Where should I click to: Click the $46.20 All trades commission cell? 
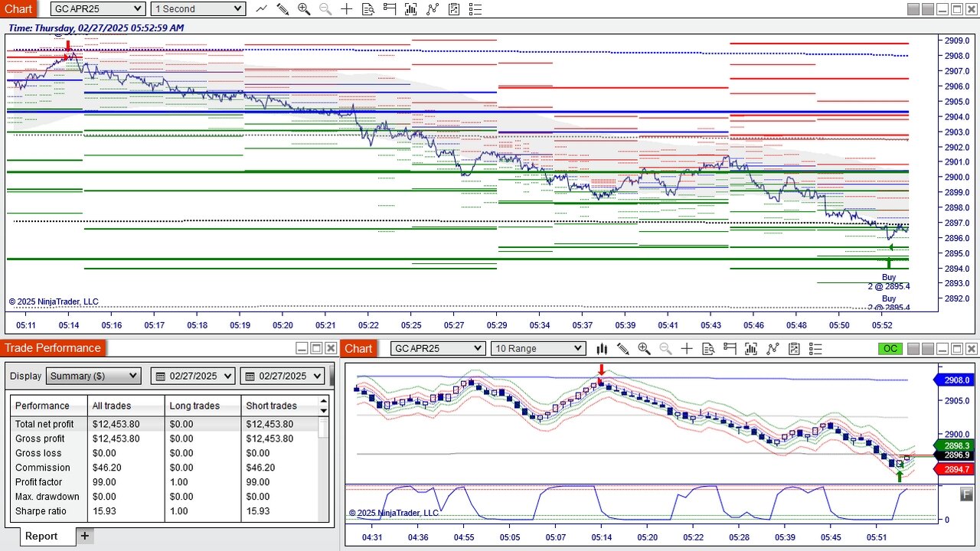(108, 468)
